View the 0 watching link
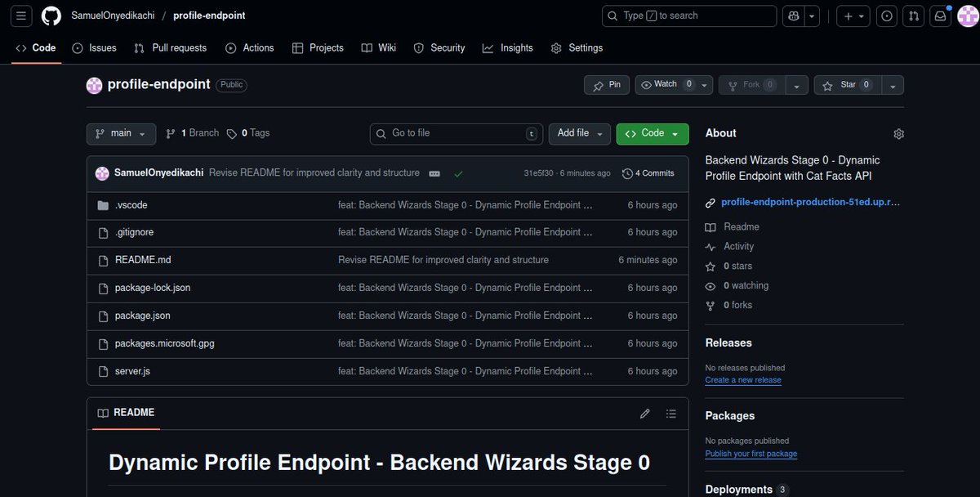980x497 pixels. pos(737,285)
